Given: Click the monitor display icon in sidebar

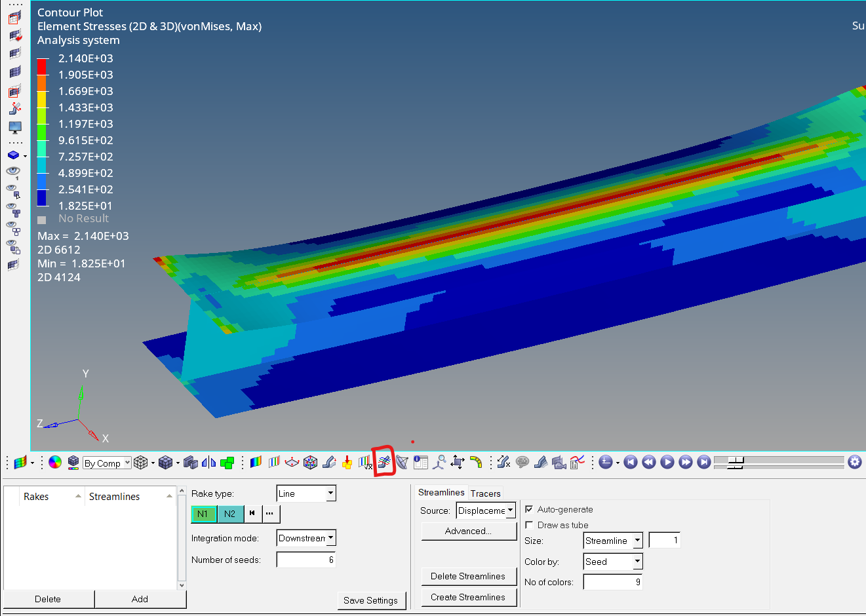Looking at the screenshot, I should pyautogui.click(x=14, y=127).
